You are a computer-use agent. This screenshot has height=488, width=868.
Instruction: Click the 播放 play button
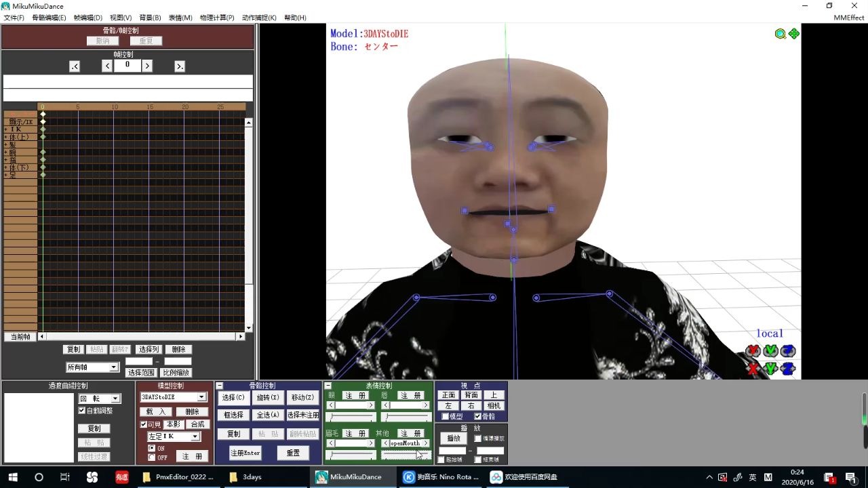(x=454, y=439)
